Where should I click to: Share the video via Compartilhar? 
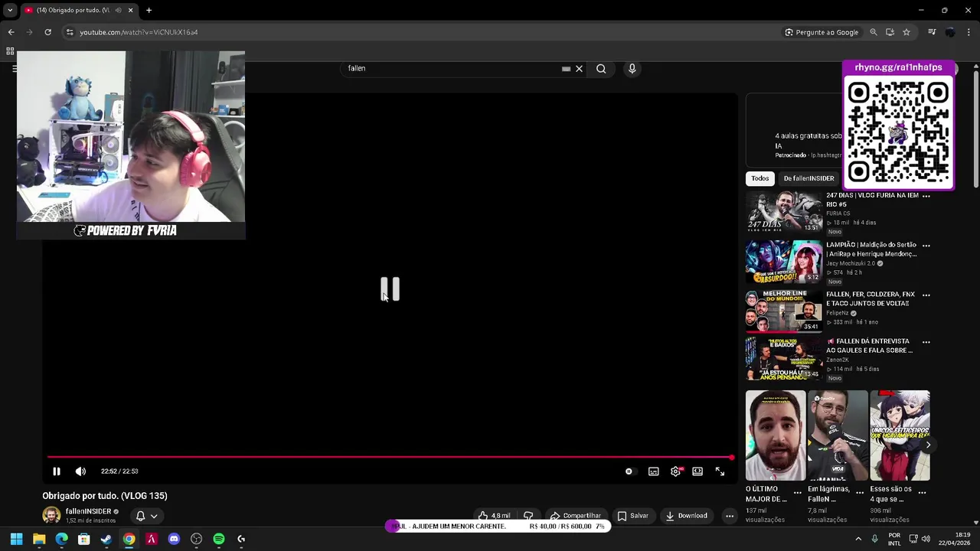point(576,516)
